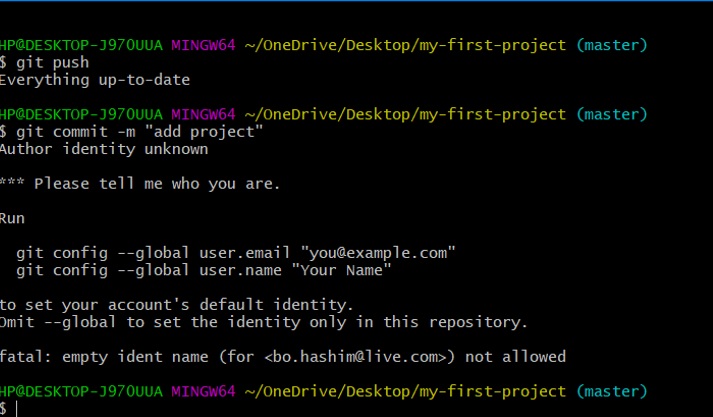Click the top ~/OneDrive/Desktop/my-first-project path

click(x=405, y=45)
